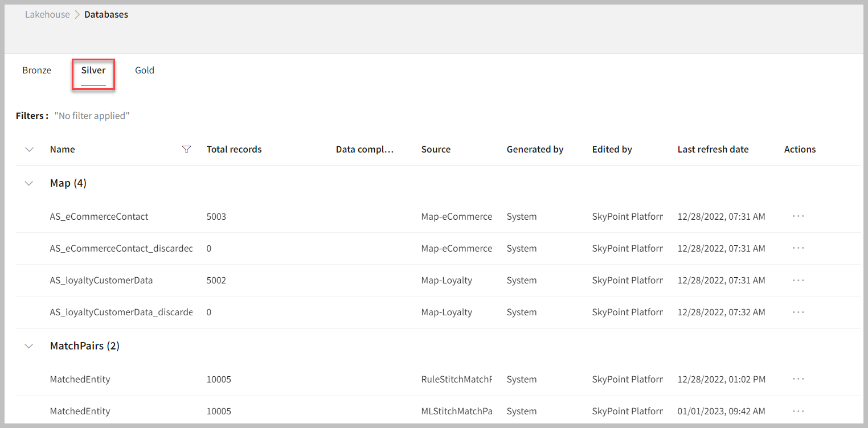868x428 pixels.
Task: Switch to the Gold tab
Action: pos(145,71)
